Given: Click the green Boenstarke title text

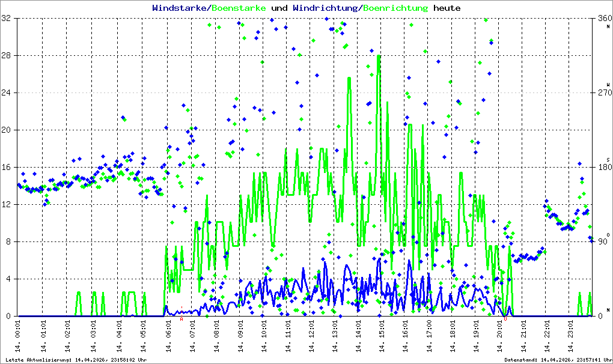Looking at the screenshot, I should click(x=239, y=8).
